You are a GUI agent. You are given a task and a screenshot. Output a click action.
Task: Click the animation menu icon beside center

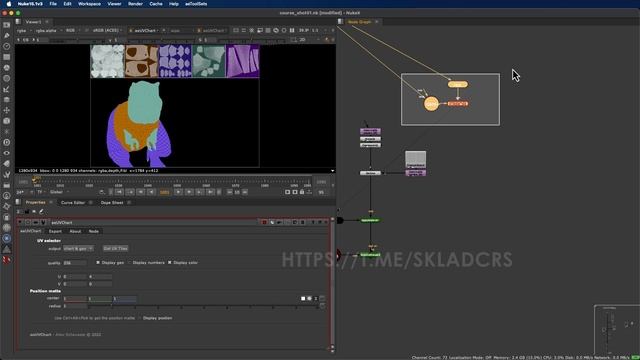(322, 298)
